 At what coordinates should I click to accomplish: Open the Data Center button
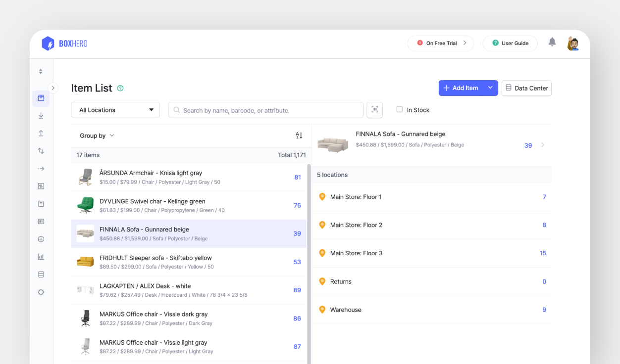click(x=526, y=88)
